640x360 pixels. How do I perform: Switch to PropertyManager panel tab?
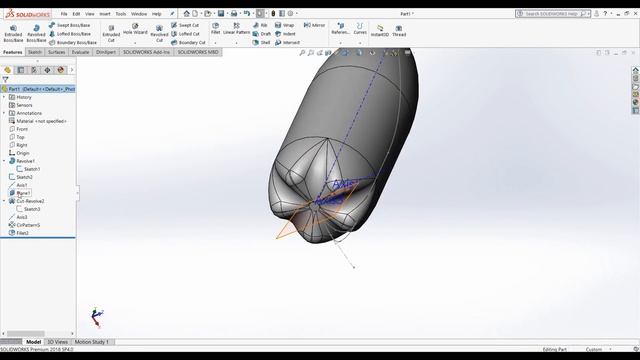click(x=21, y=70)
